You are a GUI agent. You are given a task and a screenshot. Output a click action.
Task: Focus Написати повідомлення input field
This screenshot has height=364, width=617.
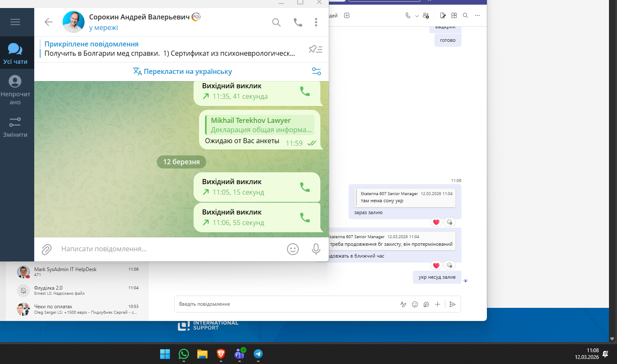pos(169,249)
